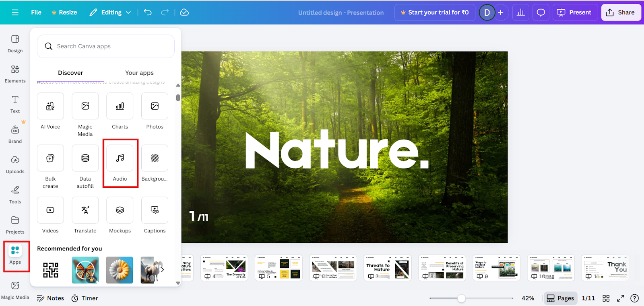Open the hamburger main menu
The height and width of the screenshot is (306, 644).
click(x=15, y=12)
